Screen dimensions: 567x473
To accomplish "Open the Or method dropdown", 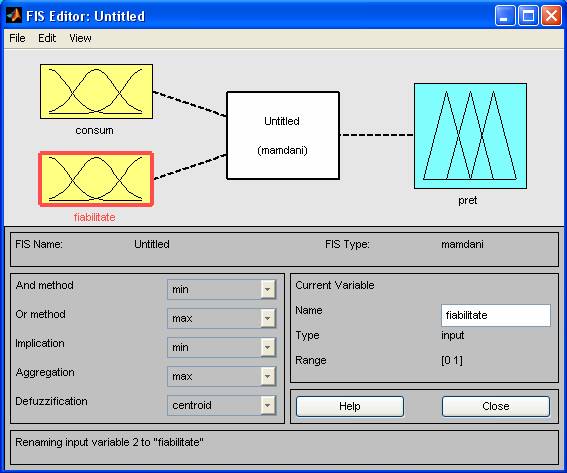I will [221, 318].
